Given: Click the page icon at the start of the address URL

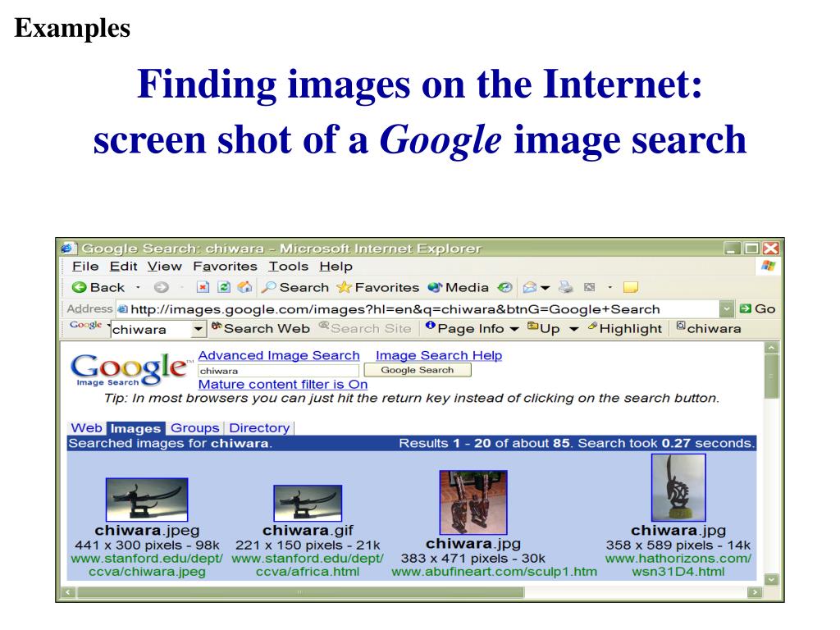Looking at the screenshot, I should (123, 309).
